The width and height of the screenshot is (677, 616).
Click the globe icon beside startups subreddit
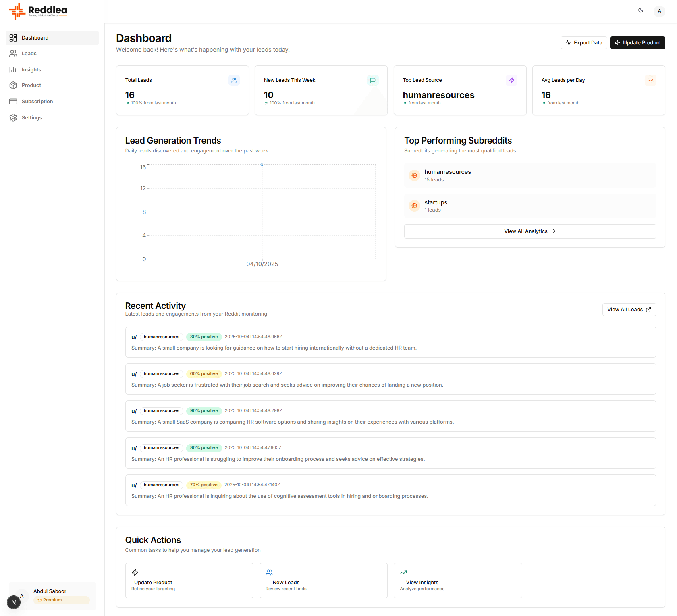[x=414, y=206]
